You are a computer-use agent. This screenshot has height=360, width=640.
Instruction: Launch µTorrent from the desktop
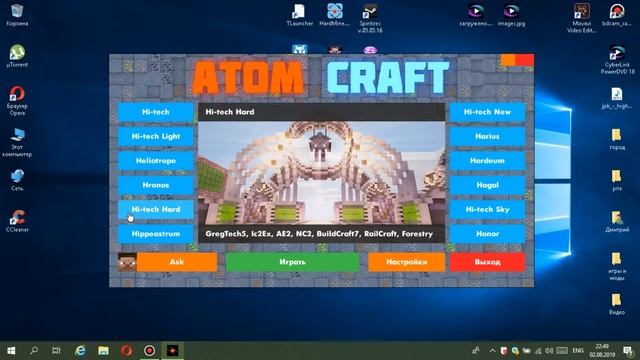tap(17, 56)
